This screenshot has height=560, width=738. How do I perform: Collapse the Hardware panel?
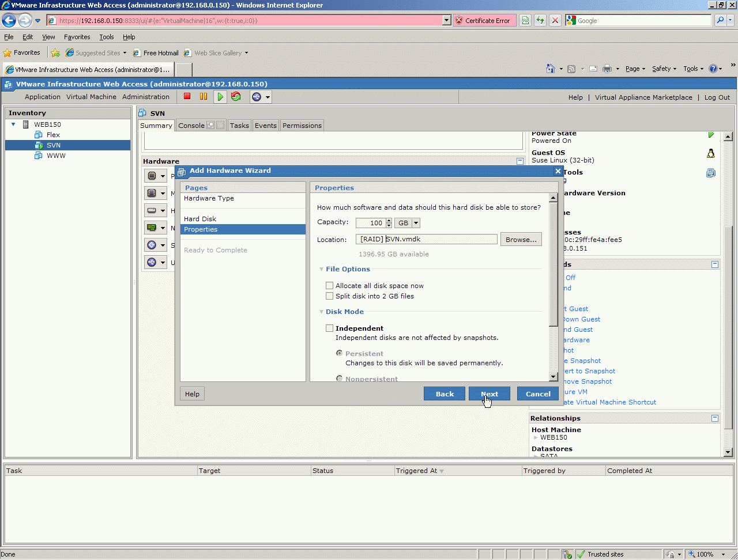pos(520,161)
